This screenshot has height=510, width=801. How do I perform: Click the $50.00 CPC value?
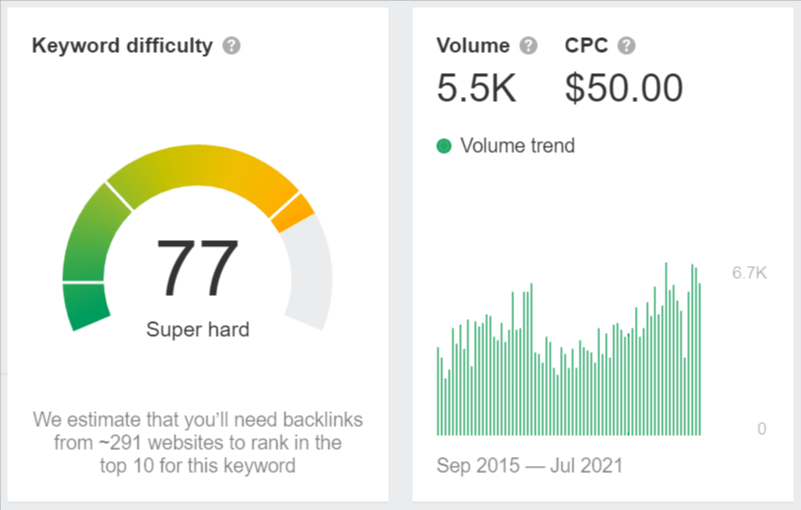point(624,88)
